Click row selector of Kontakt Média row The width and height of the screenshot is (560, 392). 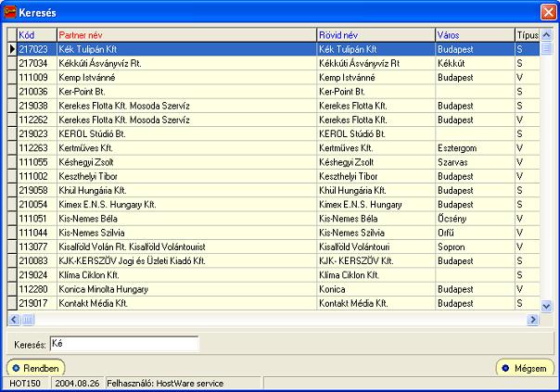click(x=12, y=303)
